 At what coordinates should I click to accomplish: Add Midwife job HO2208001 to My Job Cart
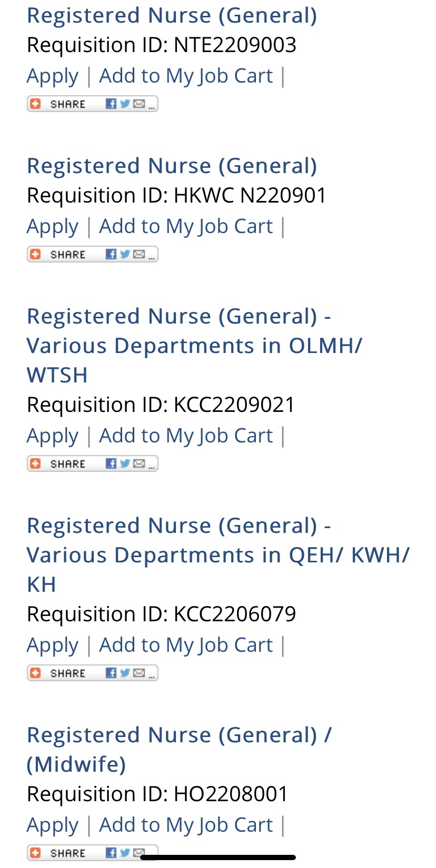tap(186, 825)
